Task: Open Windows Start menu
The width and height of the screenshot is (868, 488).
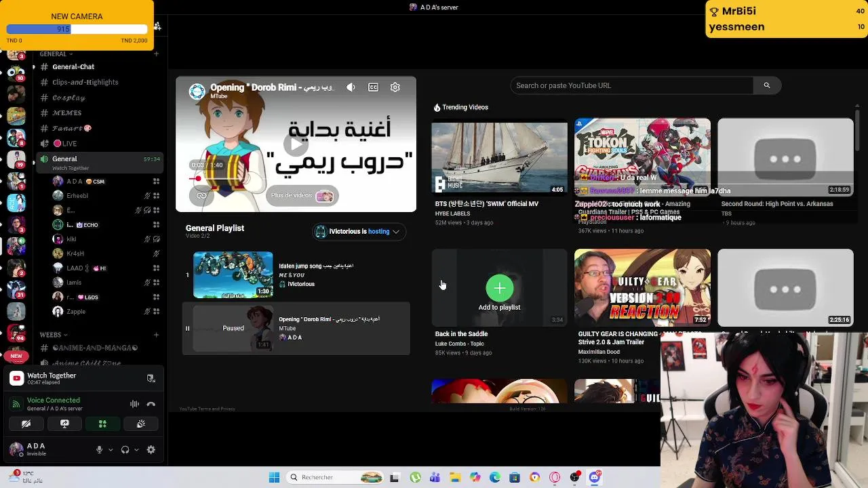Action: pos(274,477)
